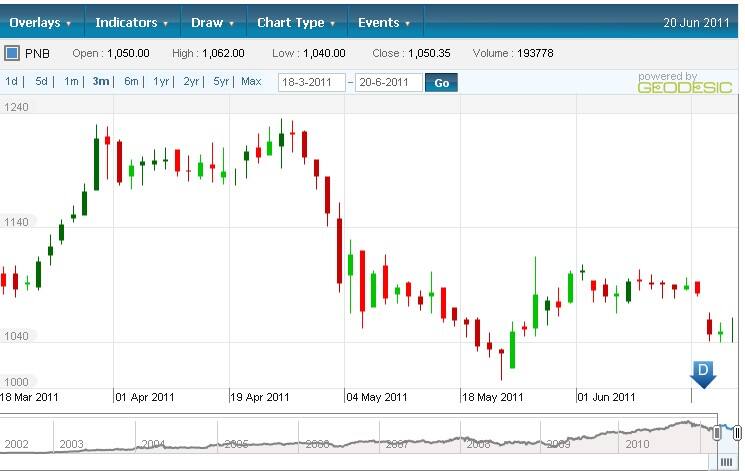Click the left range handle in navigator
This screenshot has height=471, width=745.
717,433
